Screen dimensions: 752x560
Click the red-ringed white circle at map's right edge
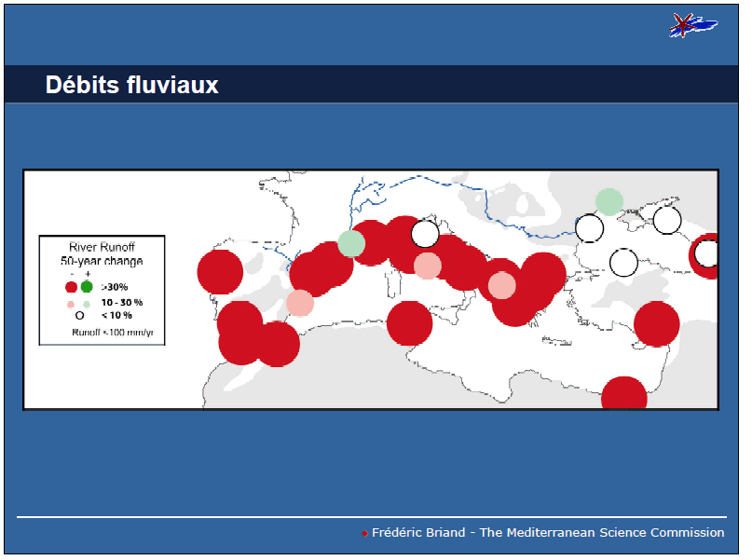click(706, 253)
